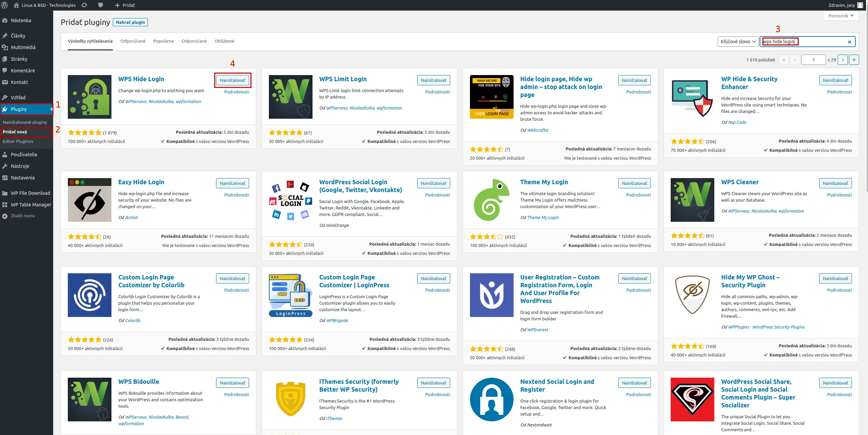Click the LoginPress plugin icon
The width and height of the screenshot is (868, 435).
pyautogui.click(x=290, y=295)
